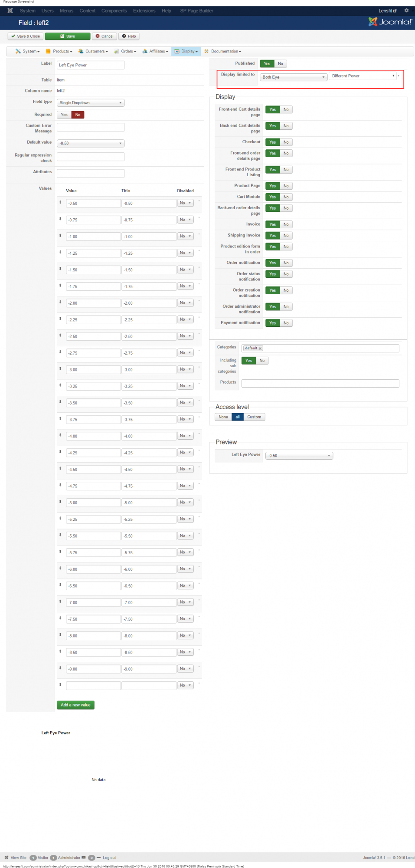Open the Field type dropdown

(x=91, y=103)
